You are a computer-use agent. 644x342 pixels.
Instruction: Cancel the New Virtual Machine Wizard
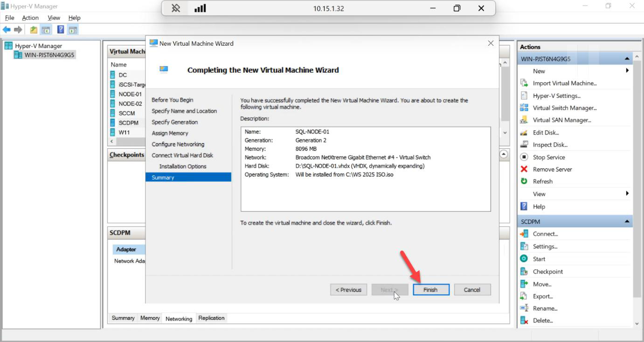click(472, 290)
